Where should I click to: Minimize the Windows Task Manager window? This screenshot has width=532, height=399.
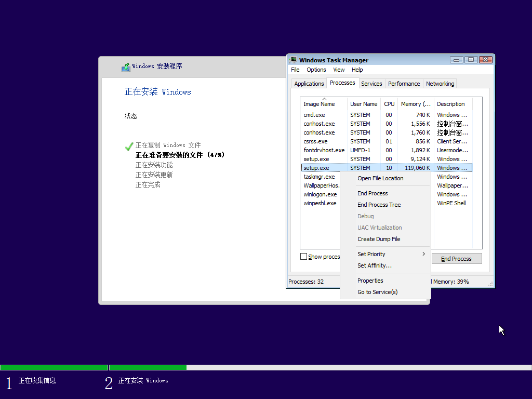456,60
